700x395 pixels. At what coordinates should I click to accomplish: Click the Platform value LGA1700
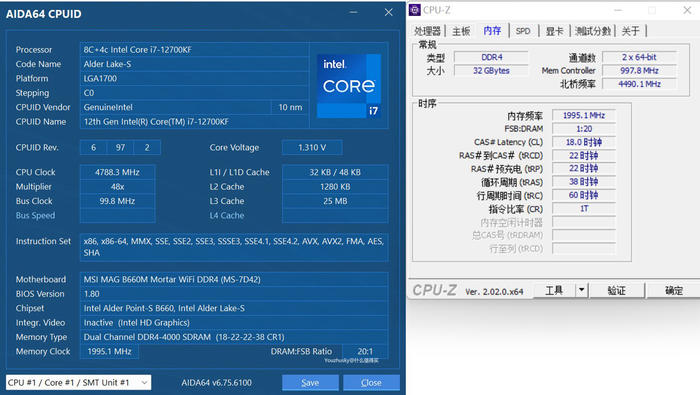pyautogui.click(x=194, y=78)
